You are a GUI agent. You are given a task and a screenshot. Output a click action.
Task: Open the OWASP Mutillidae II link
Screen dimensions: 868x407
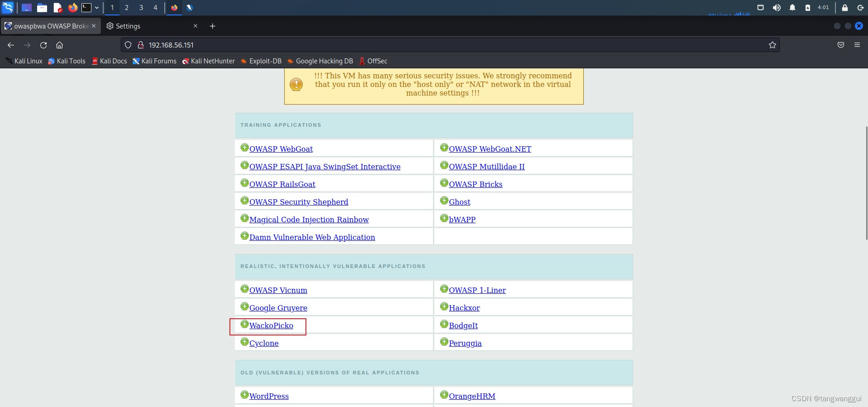(486, 167)
